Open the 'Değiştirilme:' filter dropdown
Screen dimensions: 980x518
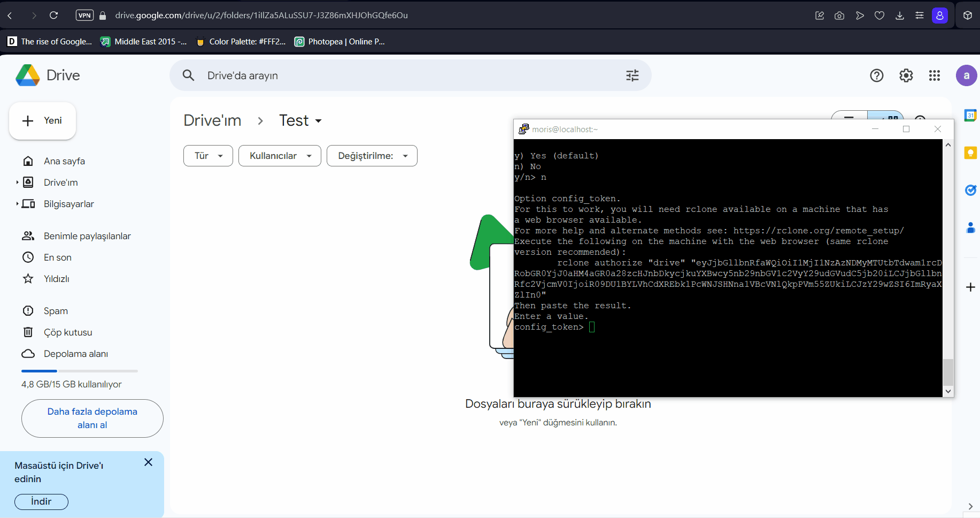pyautogui.click(x=372, y=156)
